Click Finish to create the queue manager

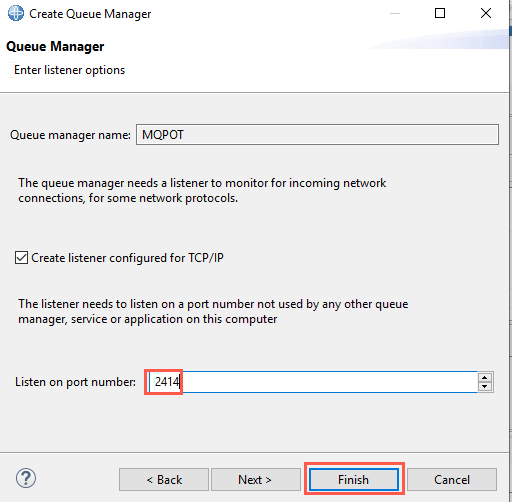click(x=354, y=480)
